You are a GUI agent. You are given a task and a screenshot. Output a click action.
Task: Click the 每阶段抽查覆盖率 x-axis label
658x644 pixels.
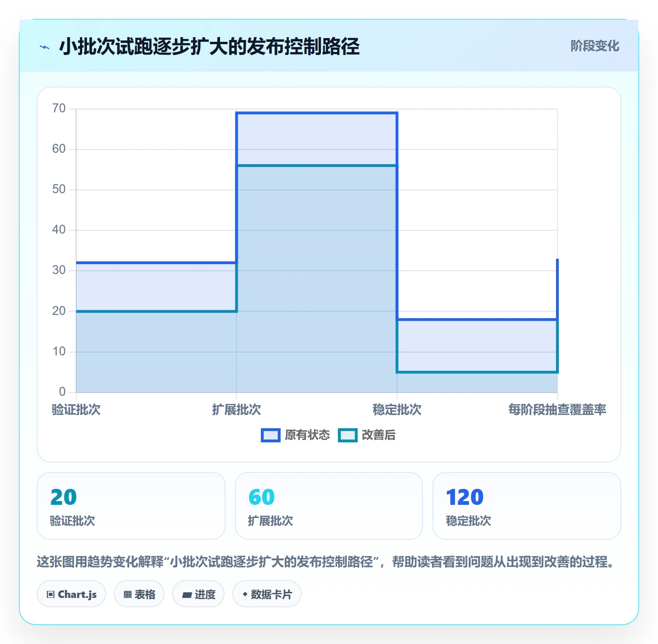557,410
